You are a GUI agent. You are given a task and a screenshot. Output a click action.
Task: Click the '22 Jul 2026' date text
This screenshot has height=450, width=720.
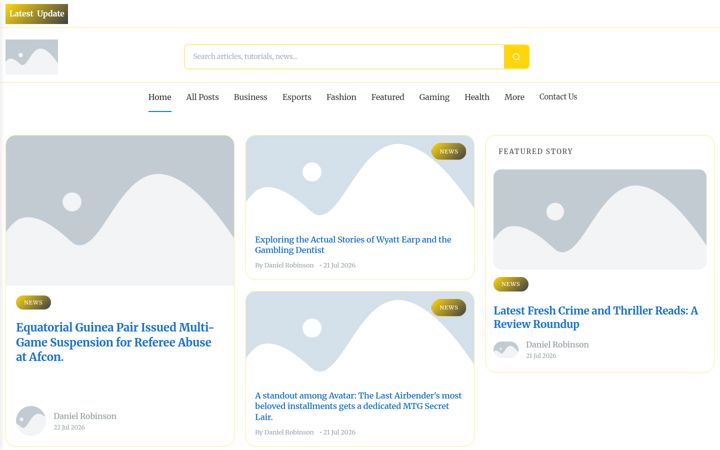point(69,428)
